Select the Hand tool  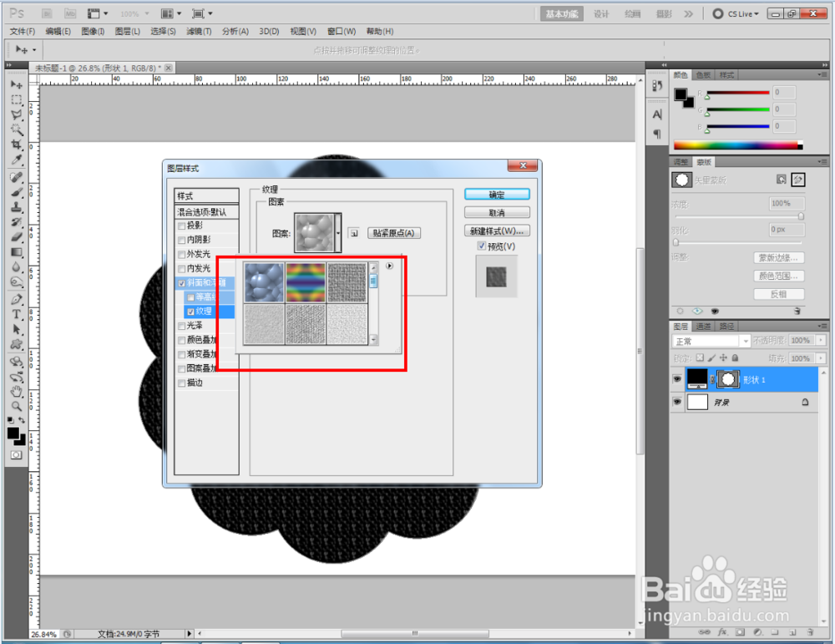tap(17, 392)
